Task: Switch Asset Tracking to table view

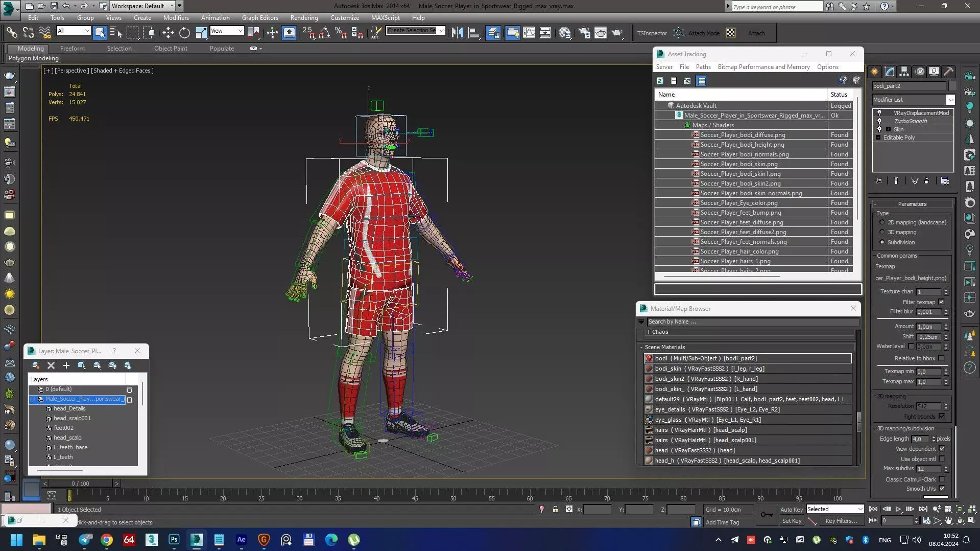Action: coord(702,81)
